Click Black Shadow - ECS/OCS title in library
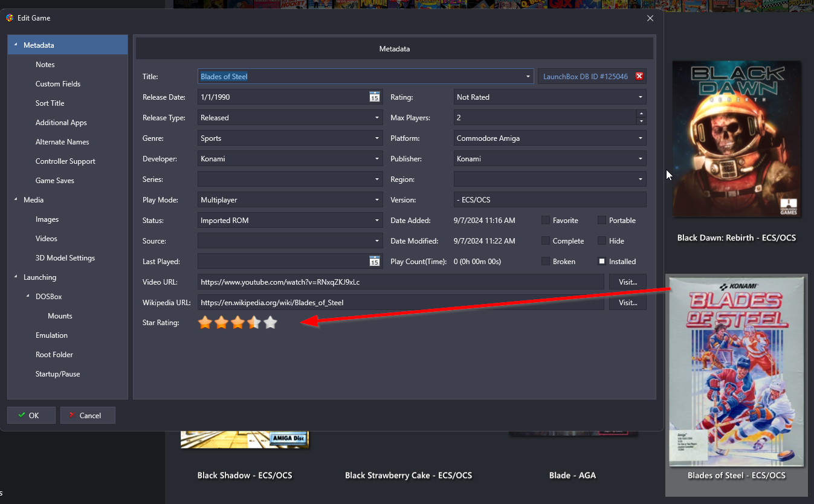This screenshot has height=504, width=814. pos(245,476)
